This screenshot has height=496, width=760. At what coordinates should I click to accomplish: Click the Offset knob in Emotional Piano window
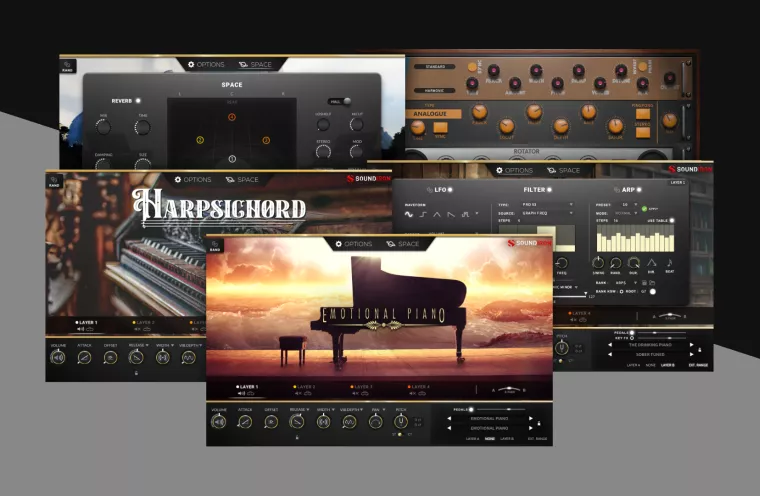pyautogui.click(x=271, y=422)
